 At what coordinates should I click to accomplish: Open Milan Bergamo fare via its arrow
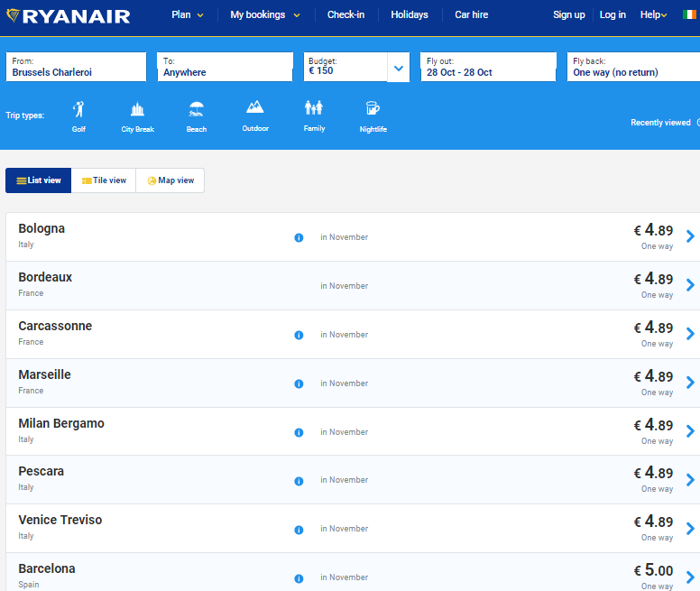coord(691,430)
